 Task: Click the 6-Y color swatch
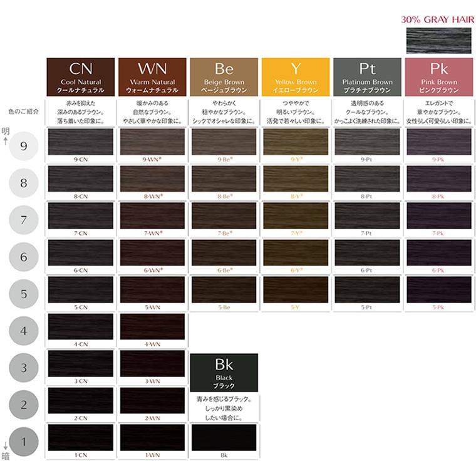pos(295,252)
